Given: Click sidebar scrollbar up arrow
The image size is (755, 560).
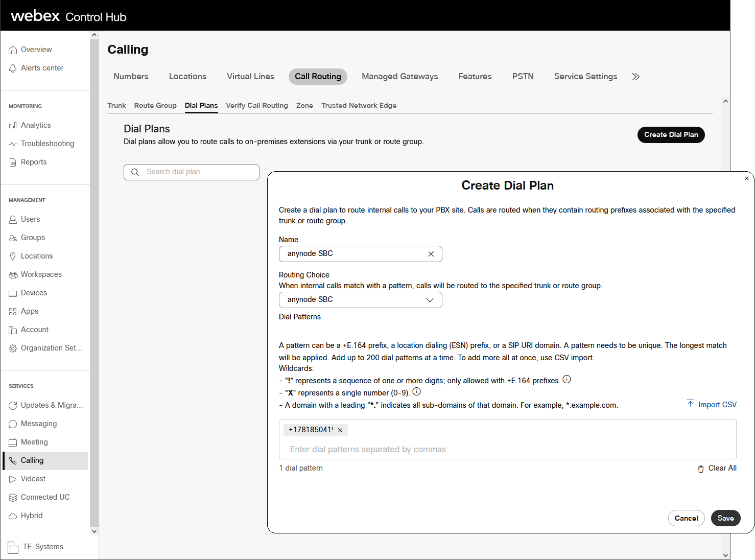Looking at the screenshot, I should (x=94, y=35).
